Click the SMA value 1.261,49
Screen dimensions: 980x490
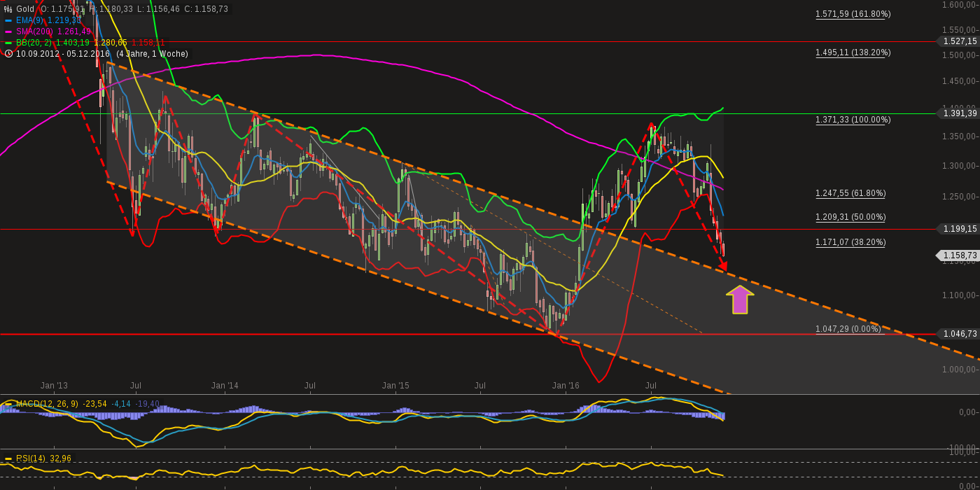click(x=74, y=31)
